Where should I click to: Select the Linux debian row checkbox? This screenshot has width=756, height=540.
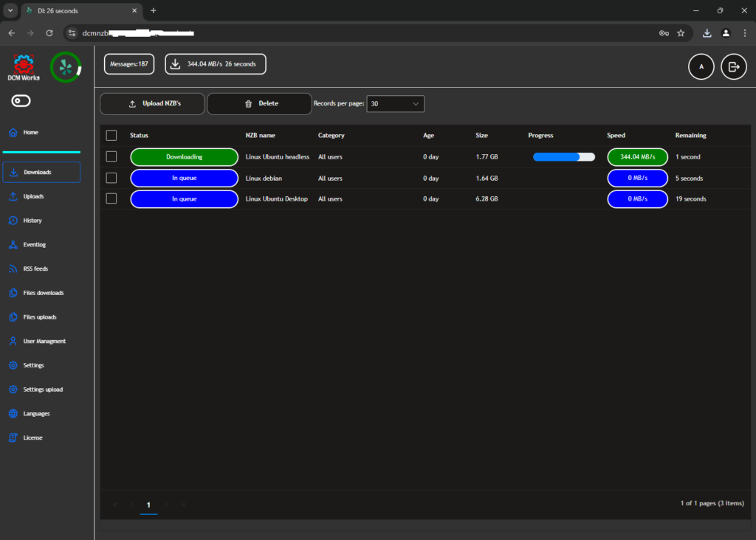tap(111, 178)
